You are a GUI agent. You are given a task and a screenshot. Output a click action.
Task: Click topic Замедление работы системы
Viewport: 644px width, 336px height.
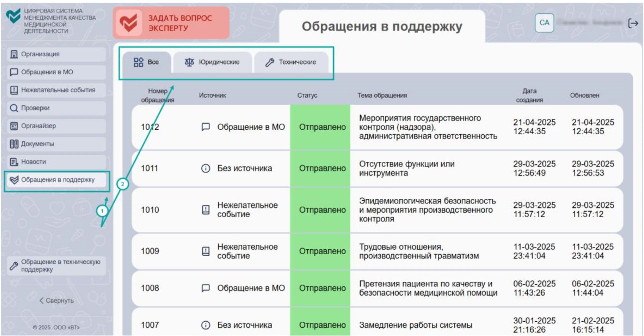(415, 325)
